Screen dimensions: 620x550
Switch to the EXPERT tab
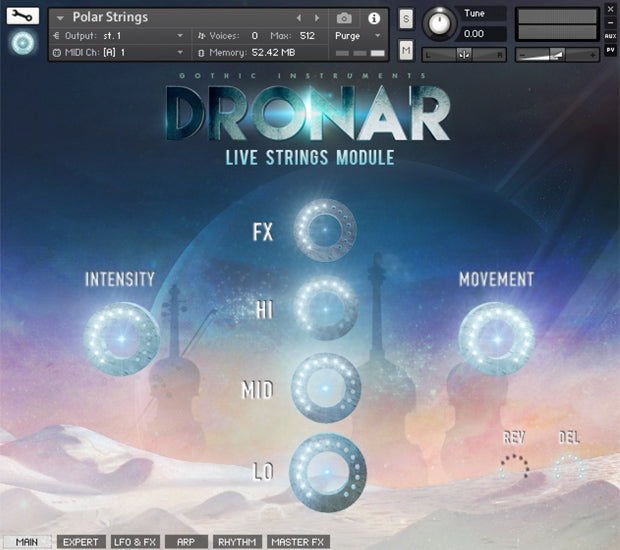80,542
